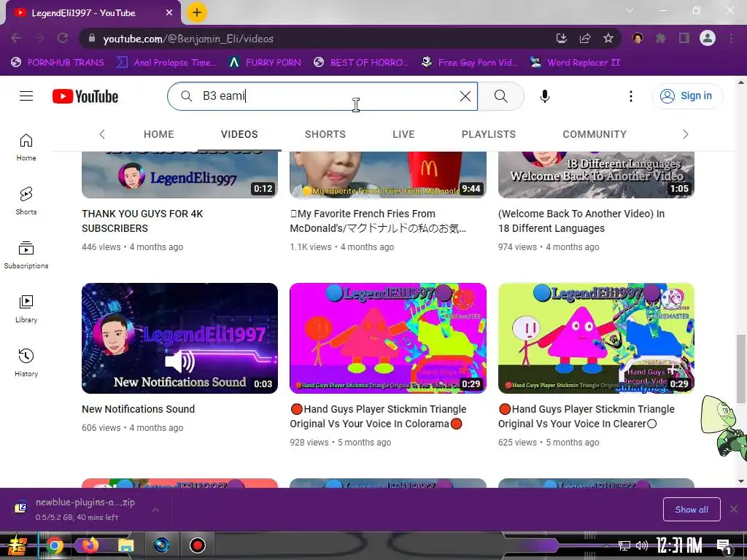Open '18 Different Languages' video title
This screenshot has height=560, width=747.
click(581, 221)
